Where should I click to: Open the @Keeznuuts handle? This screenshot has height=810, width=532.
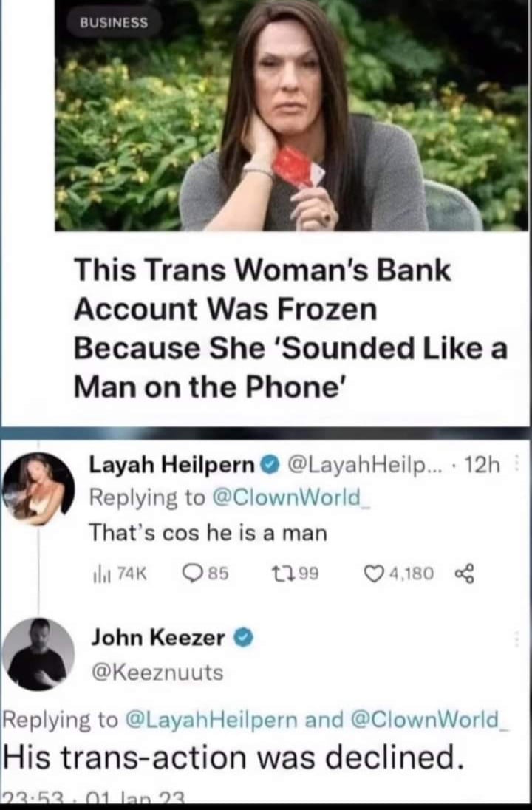coord(157,672)
